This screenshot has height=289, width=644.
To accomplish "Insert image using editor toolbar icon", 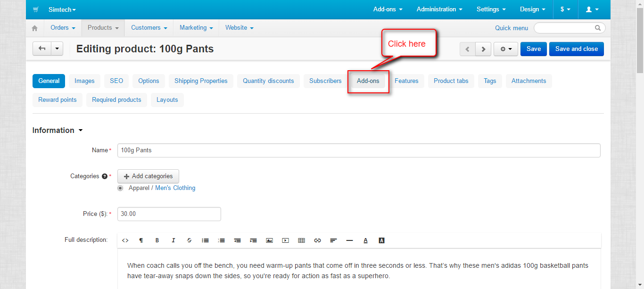I will 269,240.
